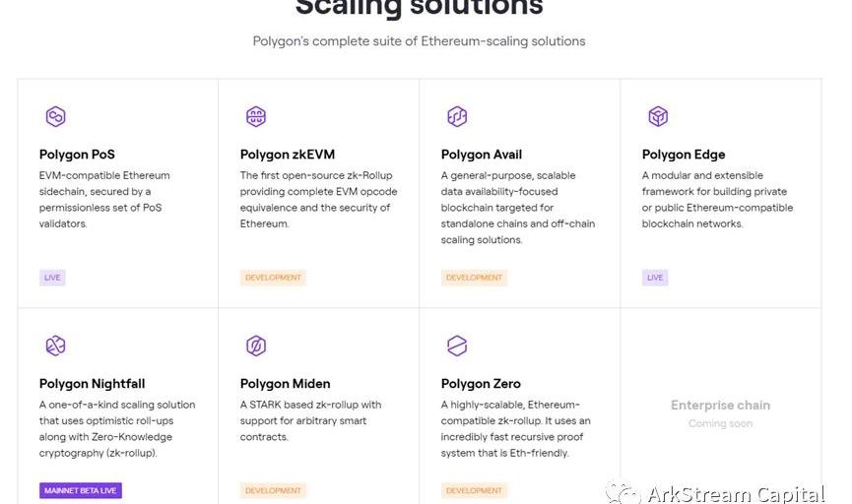Screen dimensions: 852x504
Task: Click the Live badge under Polygon PoS
Action: point(52,278)
